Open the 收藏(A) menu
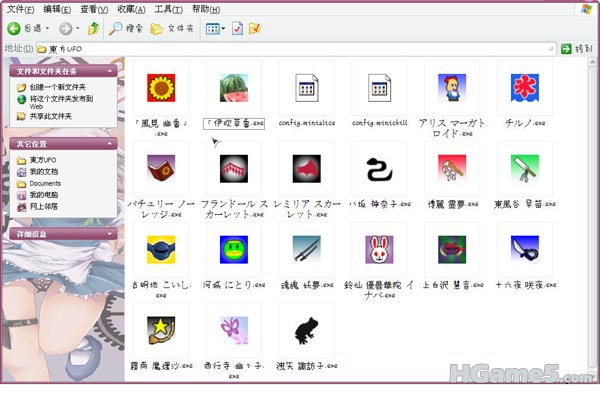600x398 pixels. point(131,9)
